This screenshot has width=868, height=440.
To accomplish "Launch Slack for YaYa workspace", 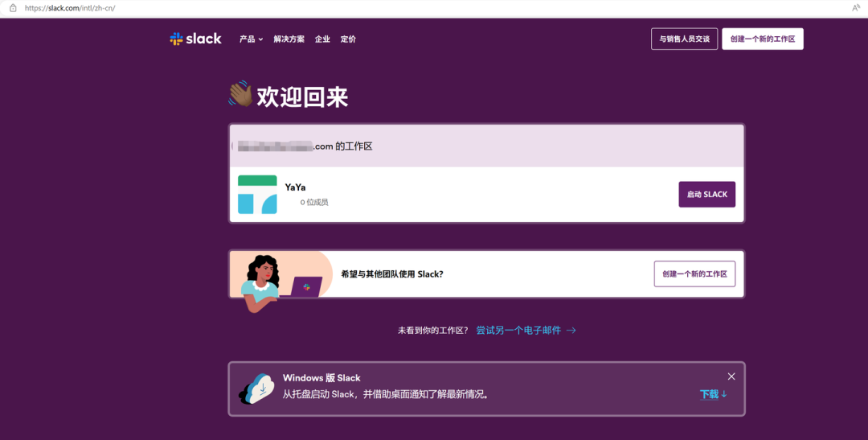I will click(x=707, y=195).
